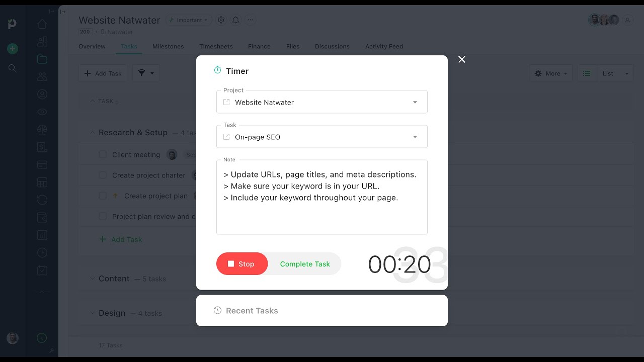This screenshot has height=362, width=644.
Task: Click the Add Task toolbar button
Action: click(x=103, y=73)
